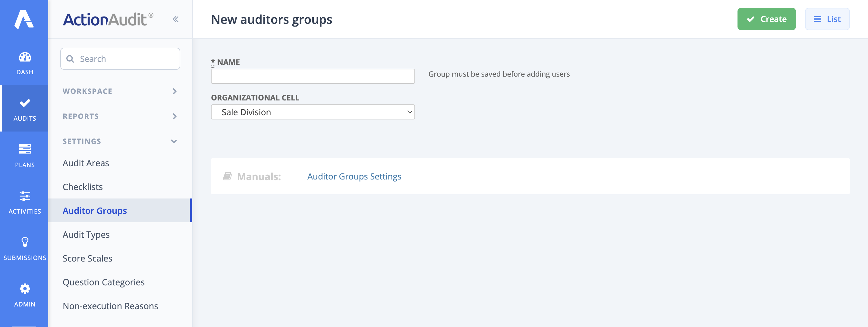Select Auditor Groups in the sidebar

tap(94, 210)
